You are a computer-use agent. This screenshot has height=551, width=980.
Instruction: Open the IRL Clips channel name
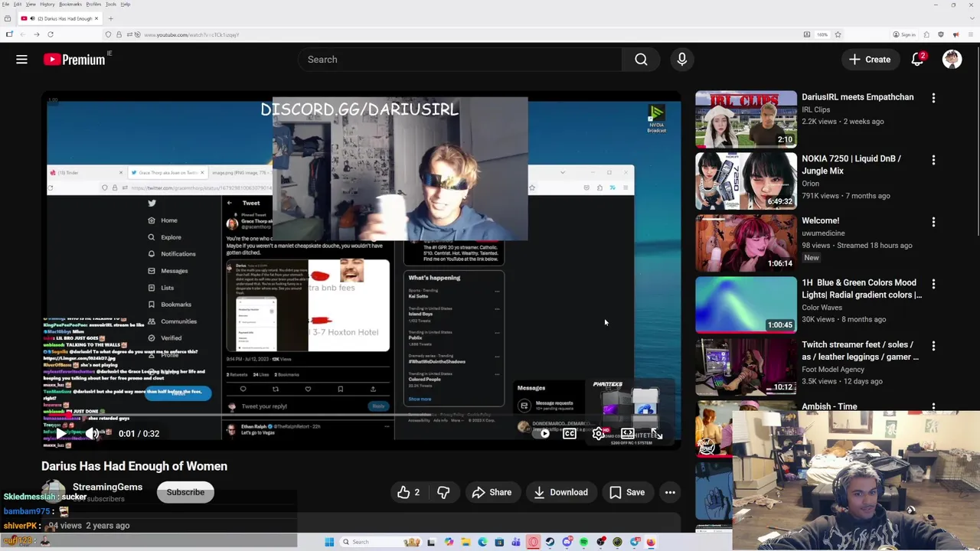(815, 109)
